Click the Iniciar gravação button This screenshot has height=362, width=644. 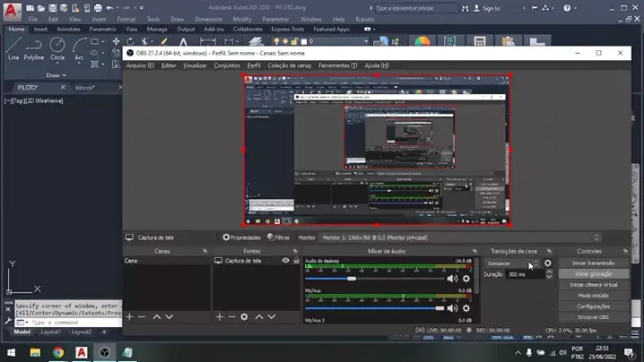[x=594, y=273]
